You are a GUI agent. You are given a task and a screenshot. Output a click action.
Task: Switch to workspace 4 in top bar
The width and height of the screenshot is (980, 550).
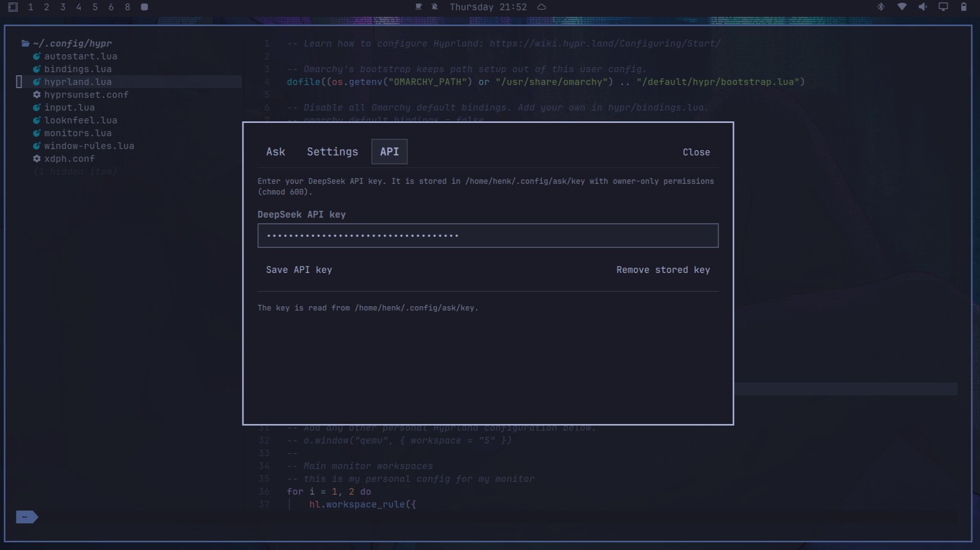coord(79,7)
